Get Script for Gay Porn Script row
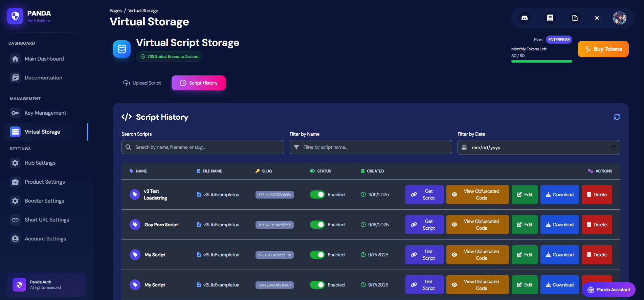 tap(424, 225)
